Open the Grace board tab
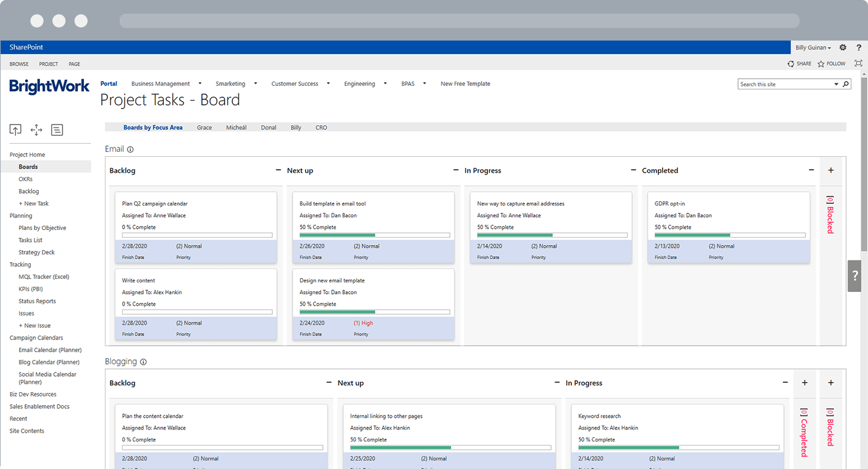This screenshot has height=469, width=868. (x=204, y=127)
